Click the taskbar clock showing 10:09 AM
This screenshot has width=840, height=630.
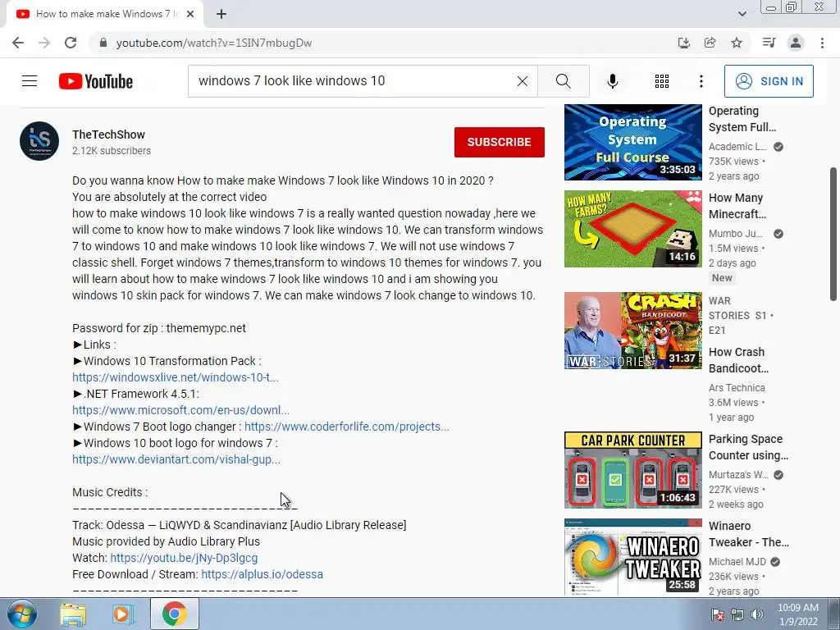click(797, 614)
